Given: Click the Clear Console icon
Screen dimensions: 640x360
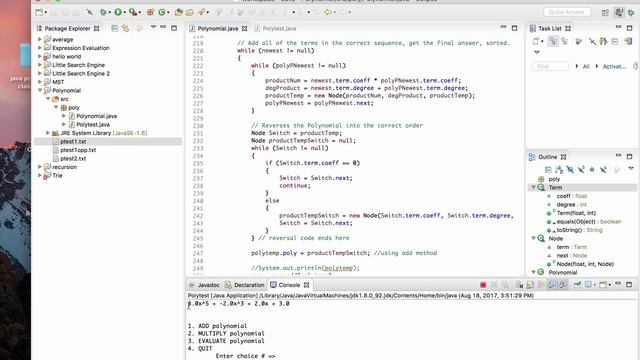Looking at the screenshot, I should pos(519,285).
